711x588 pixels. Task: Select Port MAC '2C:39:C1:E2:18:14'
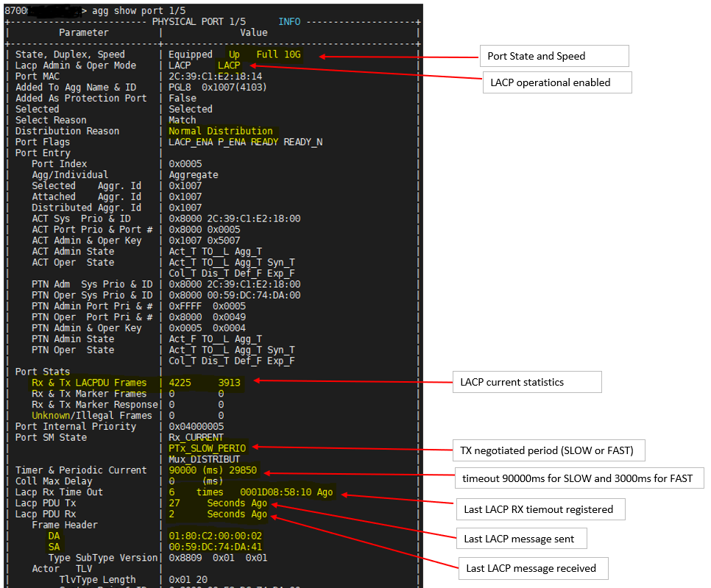tap(216, 76)
